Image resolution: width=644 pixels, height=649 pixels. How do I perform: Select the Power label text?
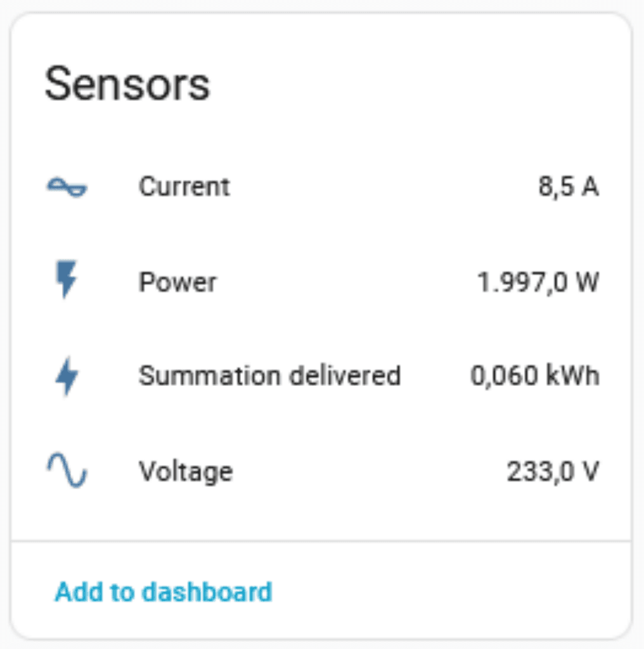[178, 281]
